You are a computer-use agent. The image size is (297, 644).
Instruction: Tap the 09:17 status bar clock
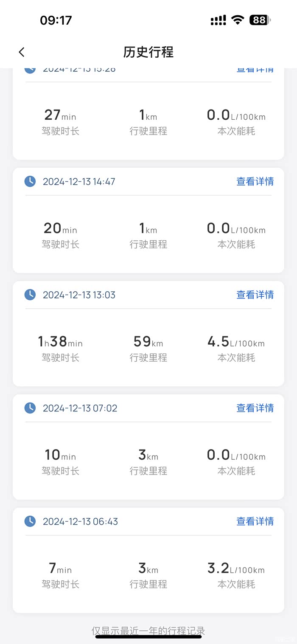coord(56,20)
